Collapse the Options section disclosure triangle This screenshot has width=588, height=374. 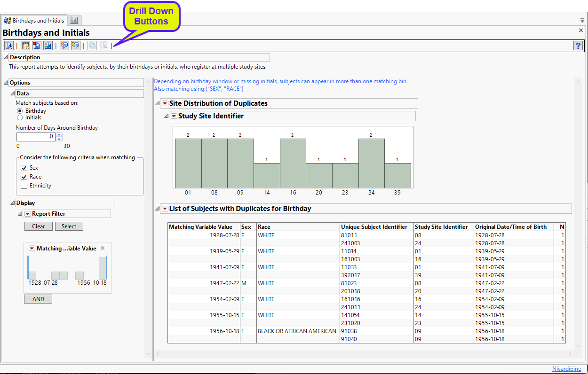pyautogui.click(x=6, y=83)
